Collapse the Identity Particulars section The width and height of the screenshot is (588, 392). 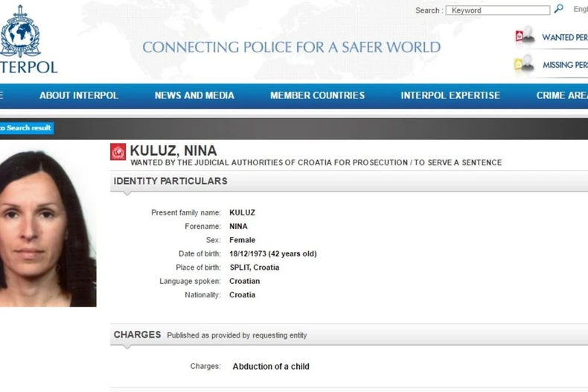pos(170,181)
